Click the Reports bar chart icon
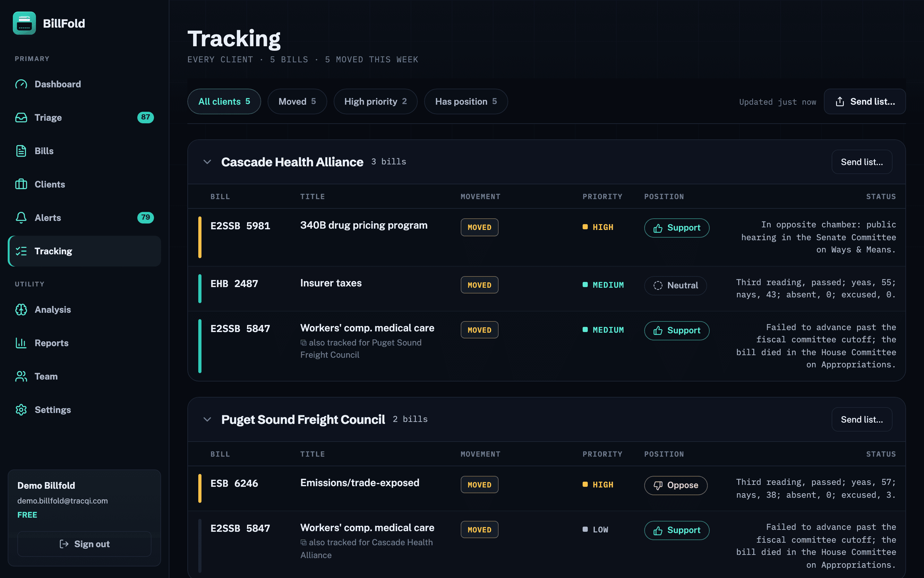The height and width of the screenshot is (578, 924). (21, 343)
